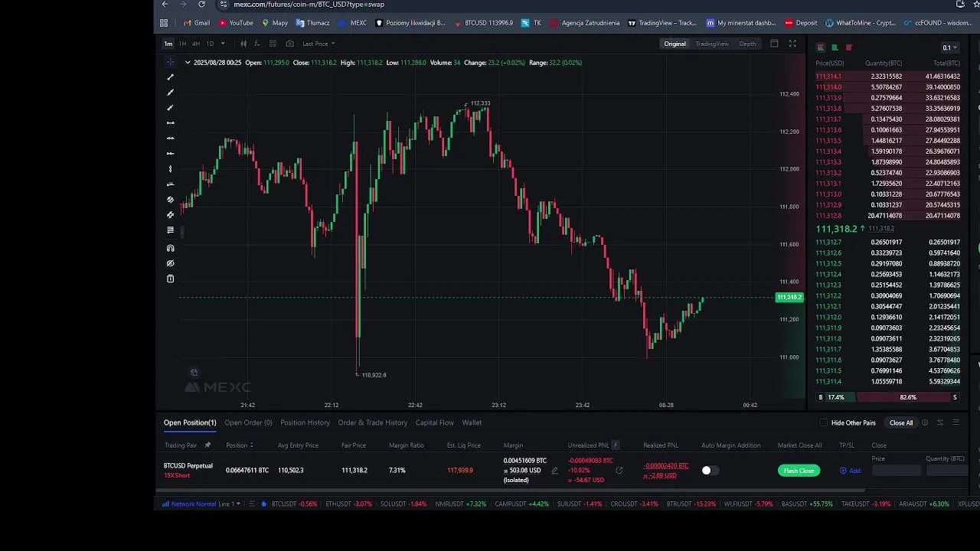Edit the margin with the pencil icon
The image size is (980, 551).
tap(555, 471)
